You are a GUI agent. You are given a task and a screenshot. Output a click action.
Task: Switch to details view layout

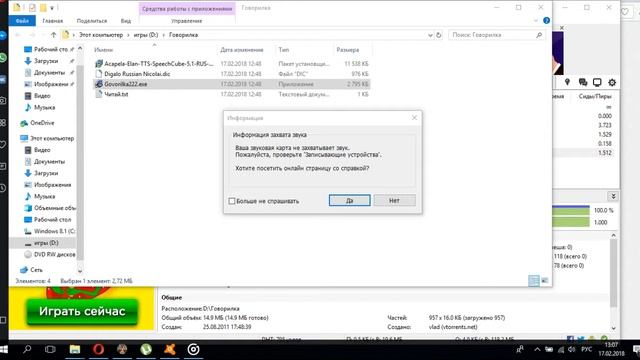pyautogui.click(x=534, y=280)
